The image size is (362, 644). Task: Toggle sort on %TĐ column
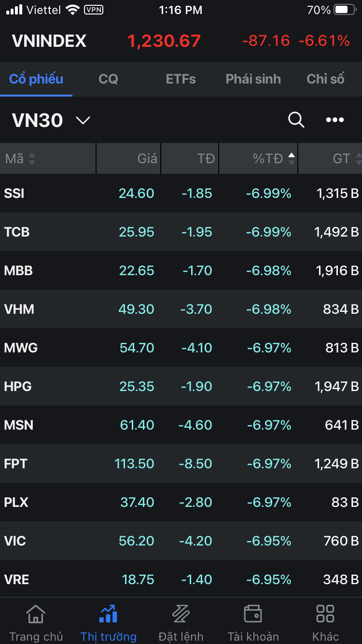pyautogui.click(x=273, y=158)
